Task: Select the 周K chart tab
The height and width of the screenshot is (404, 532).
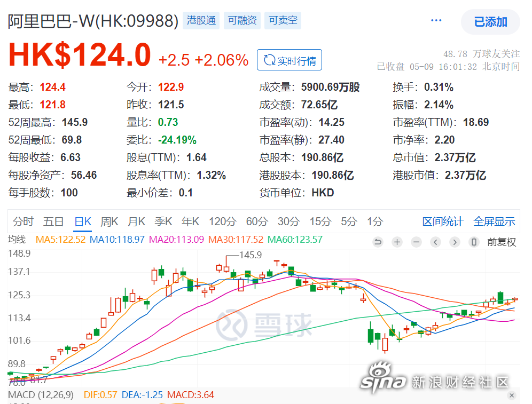Action: tap(109, 221)
